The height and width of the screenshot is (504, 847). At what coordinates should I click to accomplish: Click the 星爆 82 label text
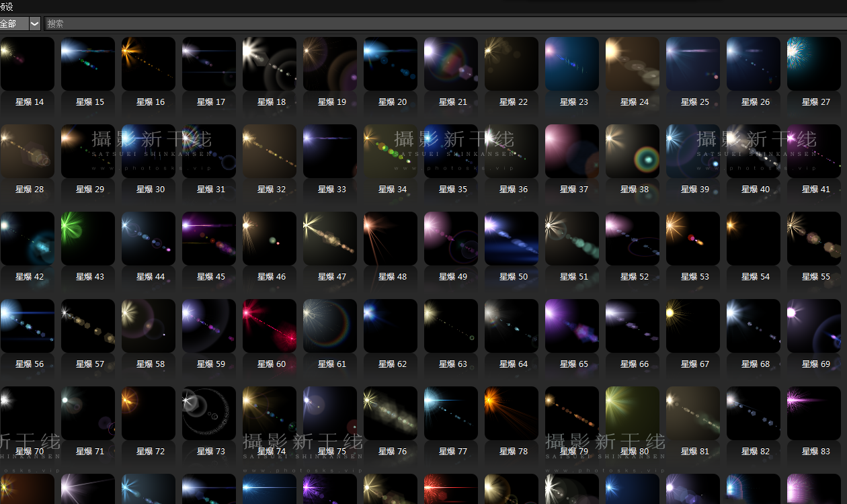(x=756, y=452)
